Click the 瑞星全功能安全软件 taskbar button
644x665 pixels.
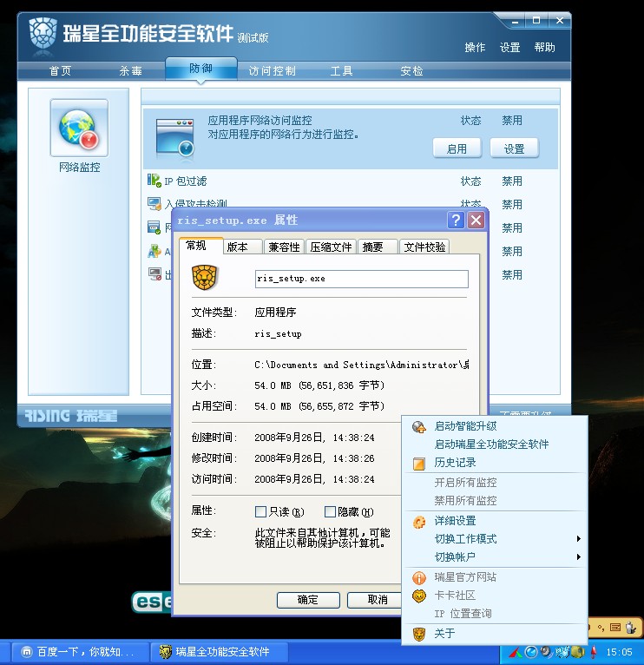tap(220, 652)
